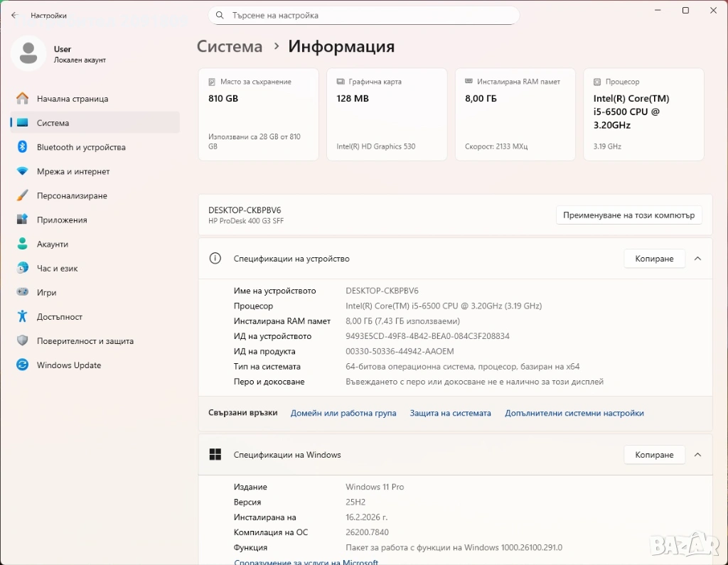Image resolution: width=728 pixels, height=565 pixels.
Task: Open Час и език menu item
Action: click(x=58, y=268)
